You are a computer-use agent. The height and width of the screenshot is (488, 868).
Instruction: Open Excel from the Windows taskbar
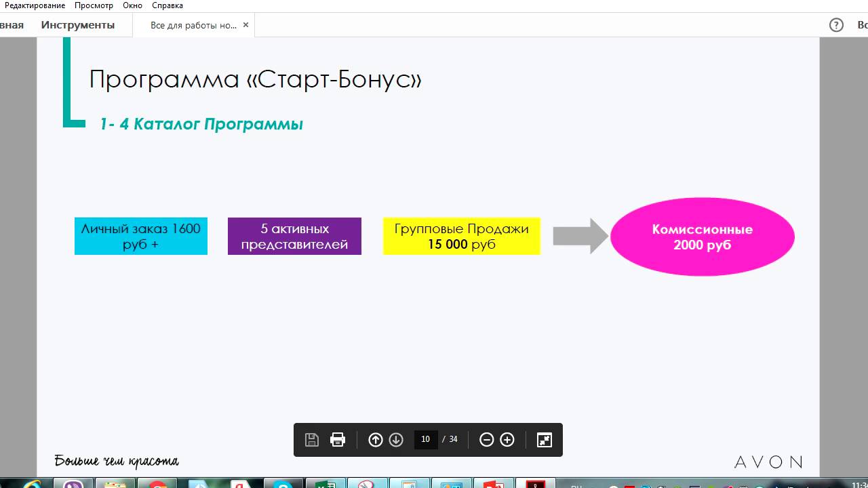pos(326,484)
